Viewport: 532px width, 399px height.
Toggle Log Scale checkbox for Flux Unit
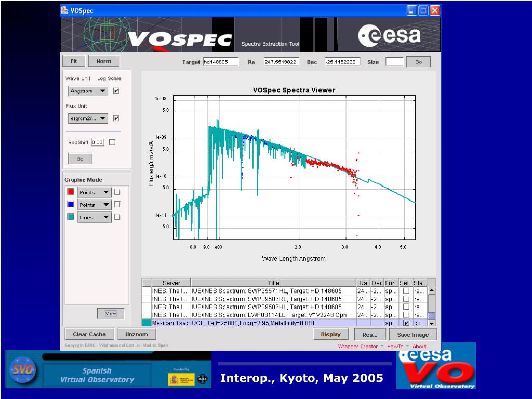click(x=116, y=118)
